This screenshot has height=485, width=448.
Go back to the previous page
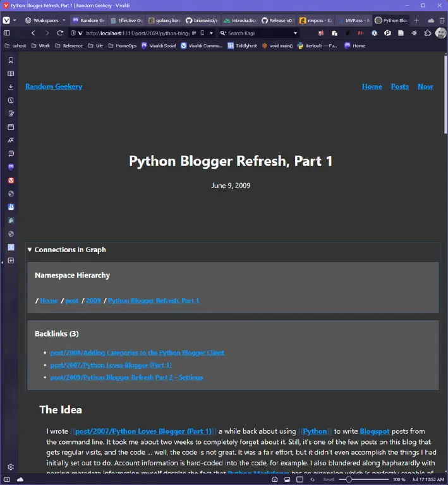[x=33, y=33]
